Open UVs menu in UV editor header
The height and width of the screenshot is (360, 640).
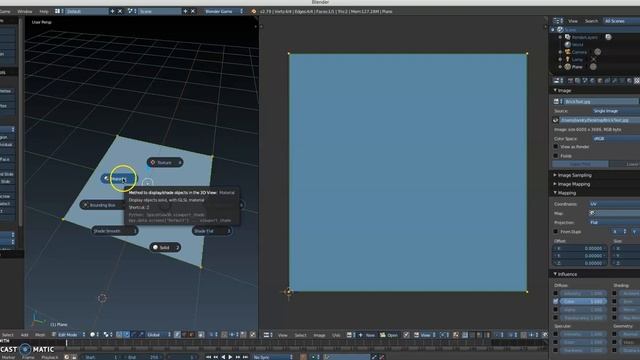click(x=336, y=335)
